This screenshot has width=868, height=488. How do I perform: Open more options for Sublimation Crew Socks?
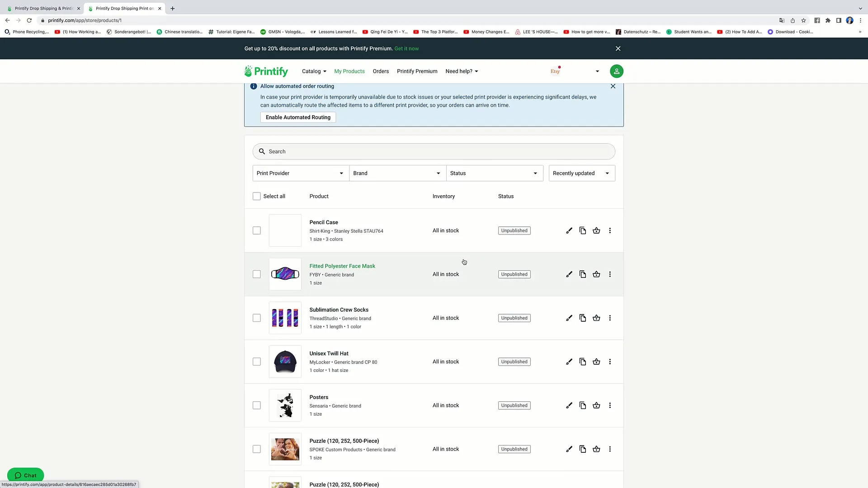pyautogui.click(x=610, y=318)
